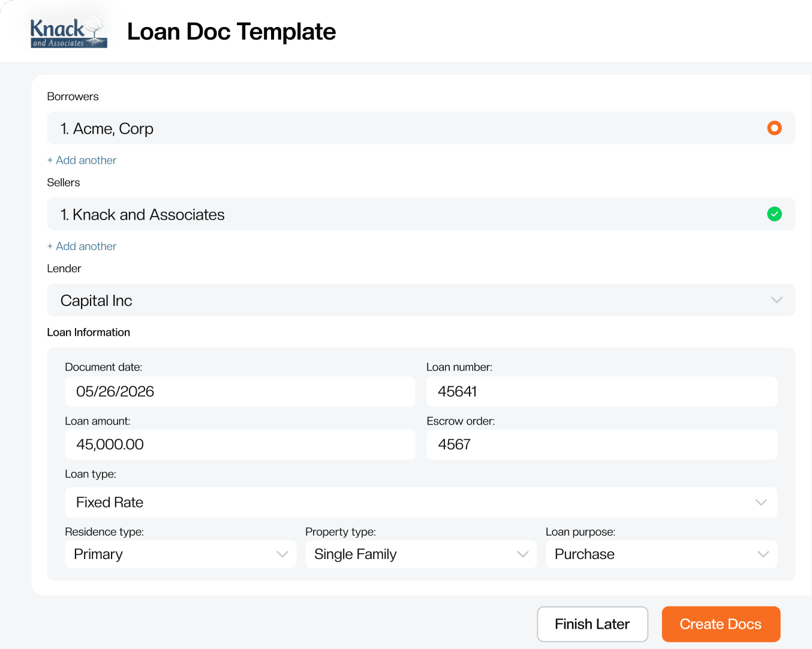Select the Knack and Associates seller row
812x649 pixels.
[421, 214]
